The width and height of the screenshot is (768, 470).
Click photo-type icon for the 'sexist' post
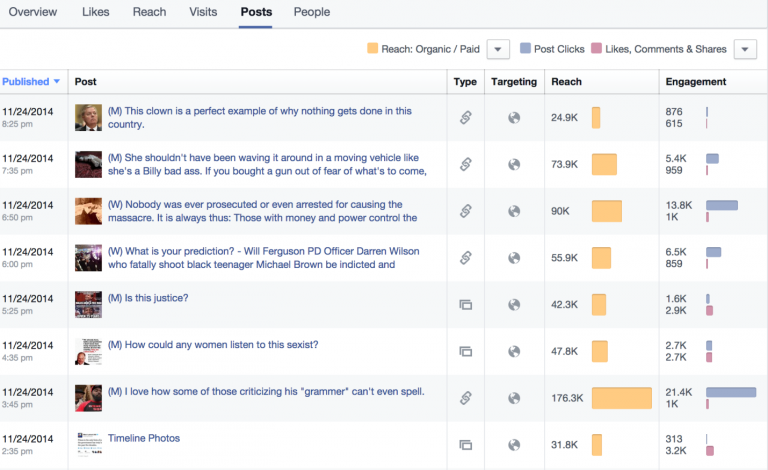click(465, 351)
